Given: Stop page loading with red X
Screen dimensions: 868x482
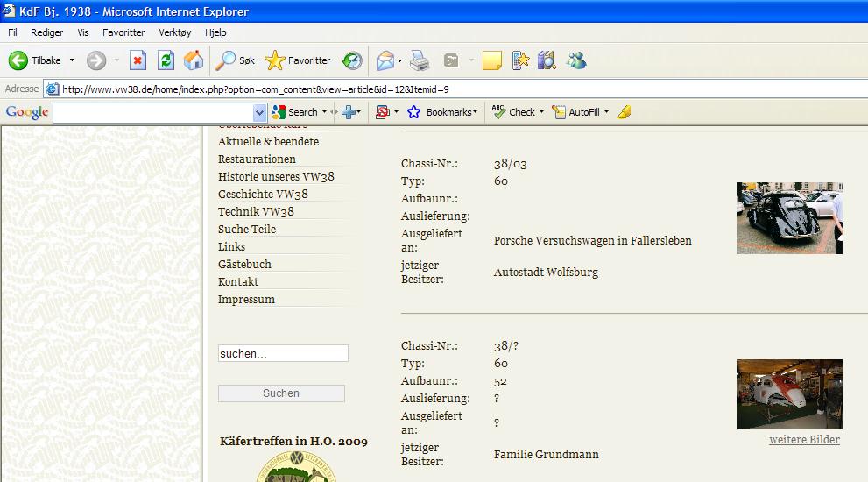Looking at the screenshot, I should pyautogui.click(x=138, y=60).
